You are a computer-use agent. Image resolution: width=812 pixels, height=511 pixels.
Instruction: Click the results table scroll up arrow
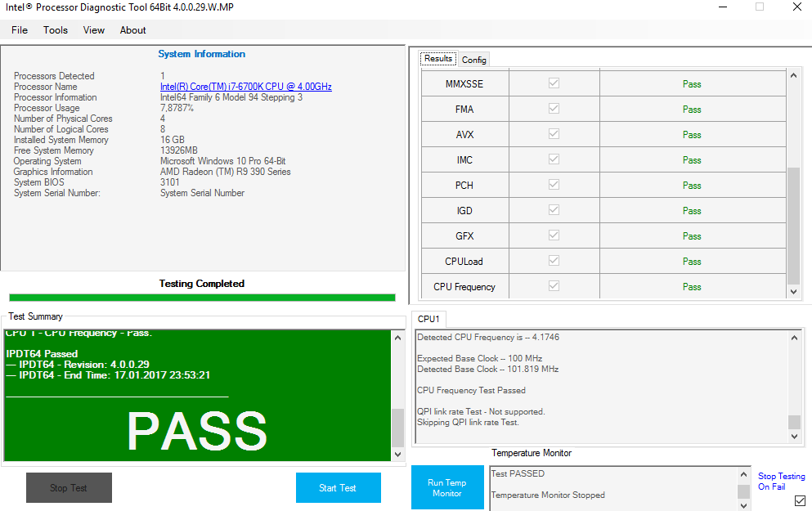click(x=793, y=75)
